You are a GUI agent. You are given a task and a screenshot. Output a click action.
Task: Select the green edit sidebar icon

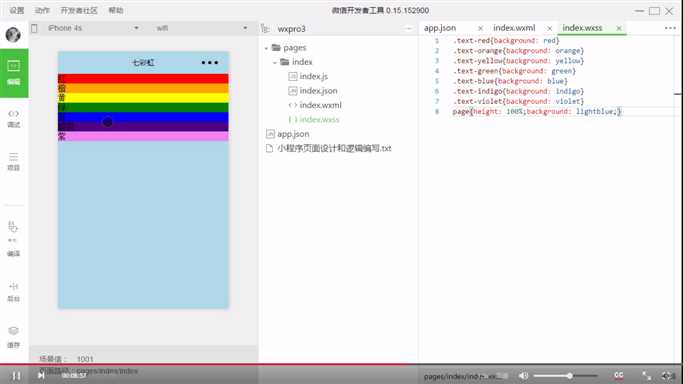[x=14, y=73]
